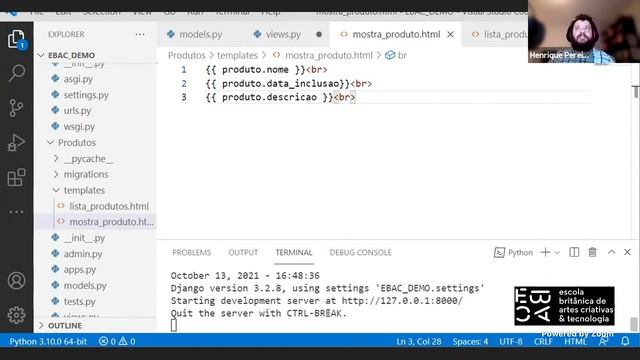
Task: Maximize the panel size chevron
Action: click(611, 252)
